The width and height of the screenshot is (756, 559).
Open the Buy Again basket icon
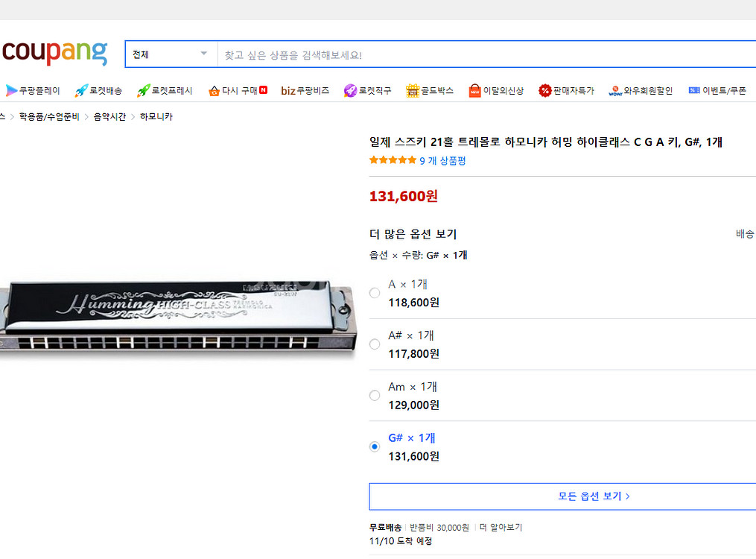point(214,91)
